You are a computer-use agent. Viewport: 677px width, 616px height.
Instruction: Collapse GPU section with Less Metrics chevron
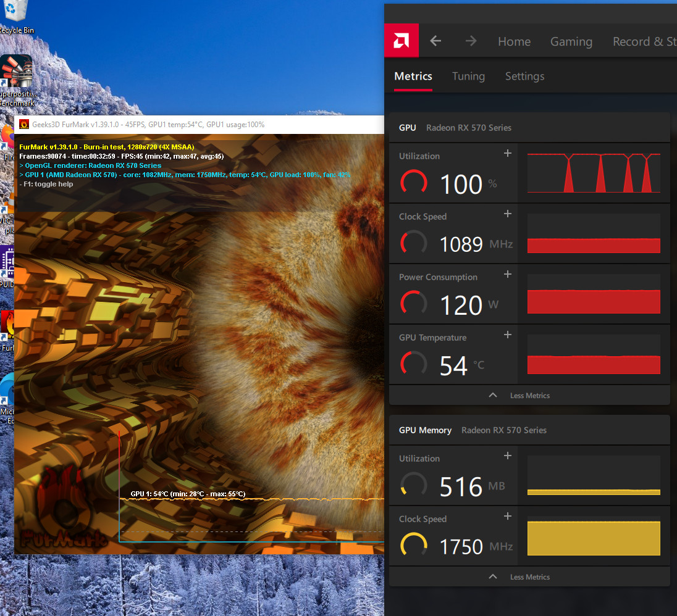[493, 395]
